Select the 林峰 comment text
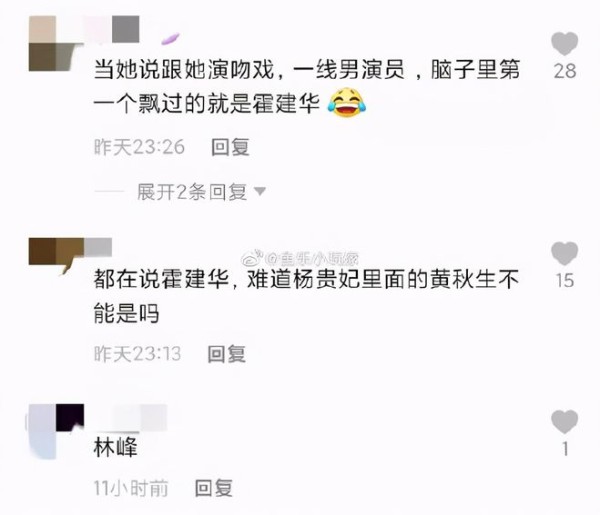Screen dimensions: 600x515 [115, 447]
